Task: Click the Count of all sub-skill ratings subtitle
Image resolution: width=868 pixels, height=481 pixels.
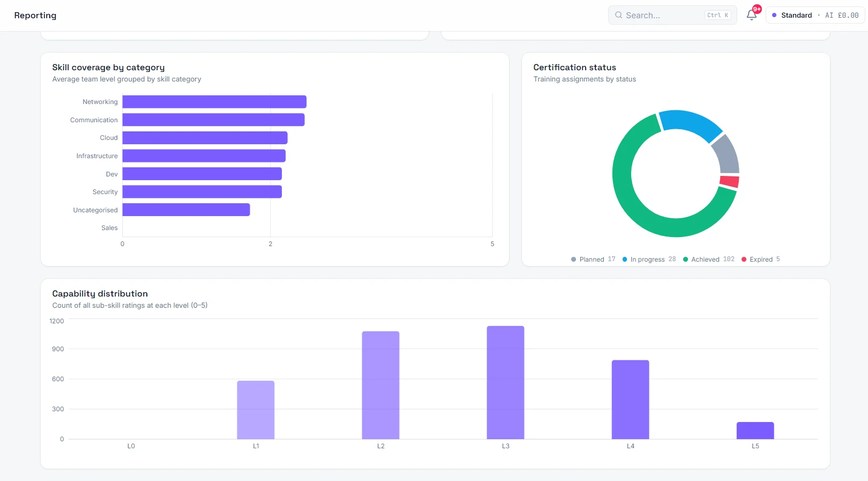Action: coord(130,306)
